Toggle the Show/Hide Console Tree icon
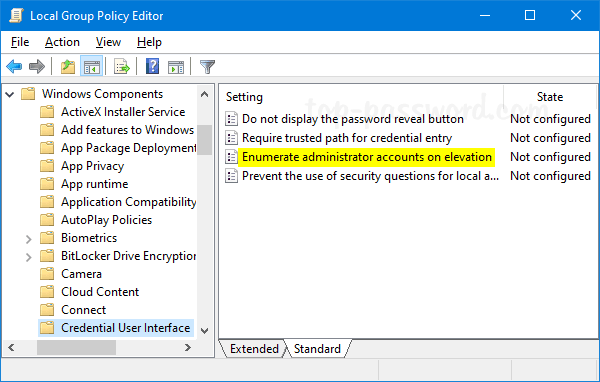The image size is (600, 382). click(x=91, y=67)
